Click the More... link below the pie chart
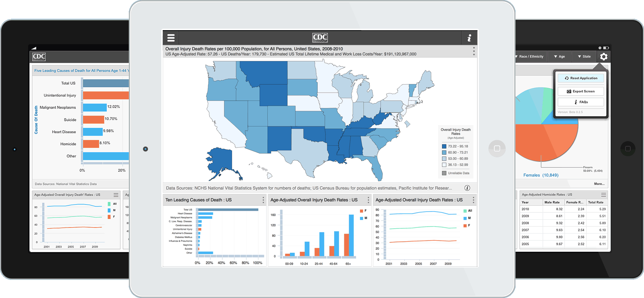 [x=599, y=184]
